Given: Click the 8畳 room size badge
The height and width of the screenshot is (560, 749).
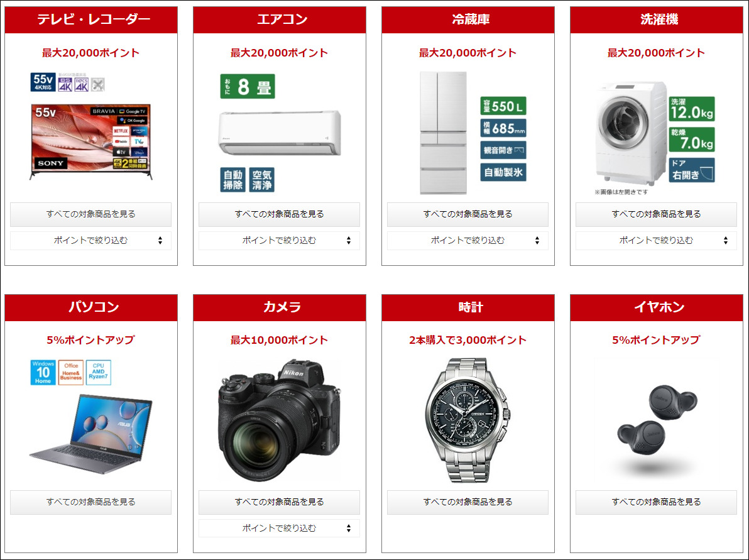Looking at the screenshot, I should pos(248,87).
